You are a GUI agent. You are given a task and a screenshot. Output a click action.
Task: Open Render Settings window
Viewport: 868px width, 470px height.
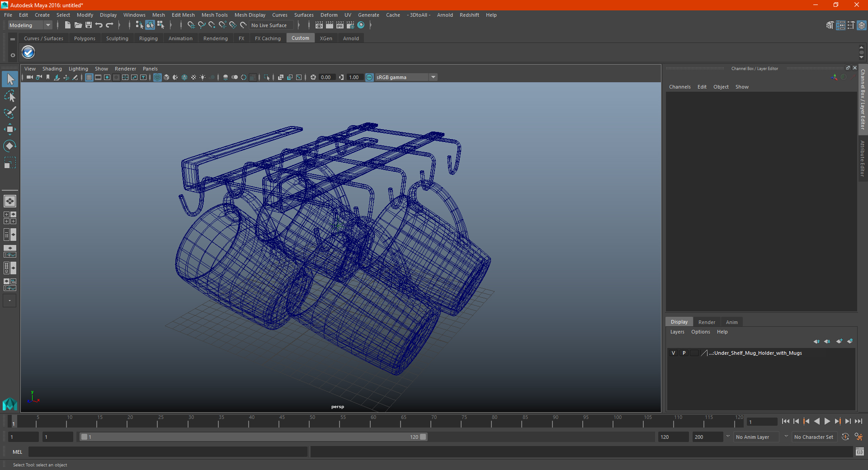[x=350, y=25]
